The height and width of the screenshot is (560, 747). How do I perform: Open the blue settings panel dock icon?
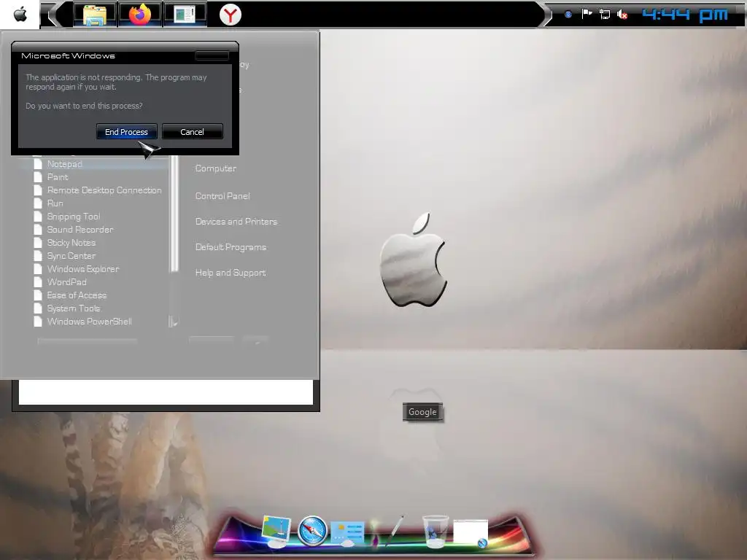click(347, 533)
